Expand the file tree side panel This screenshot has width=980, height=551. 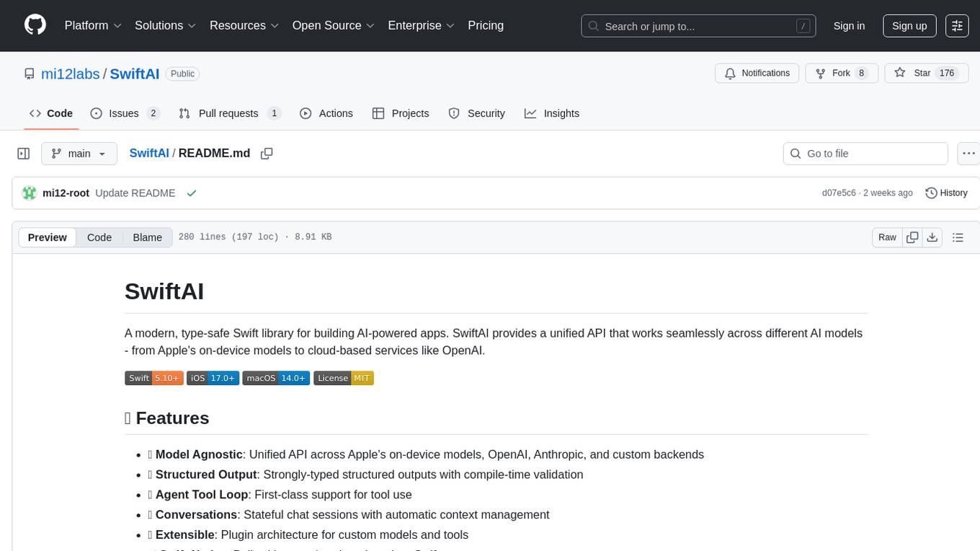click(24, 154)
